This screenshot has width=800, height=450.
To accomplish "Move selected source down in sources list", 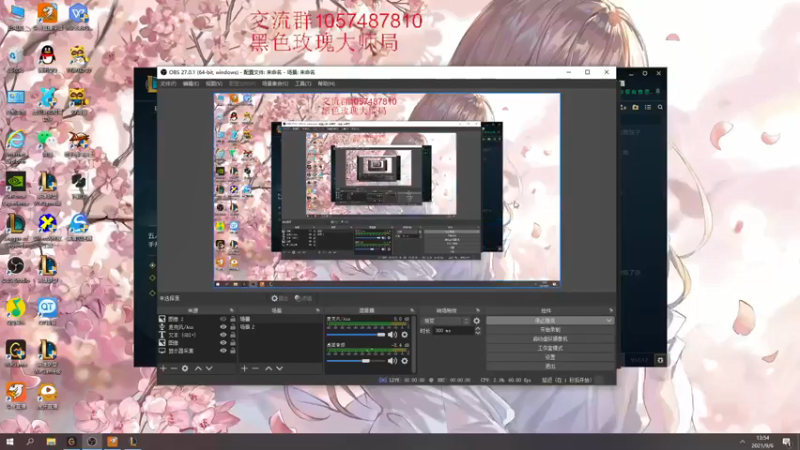I will [209, 368].
